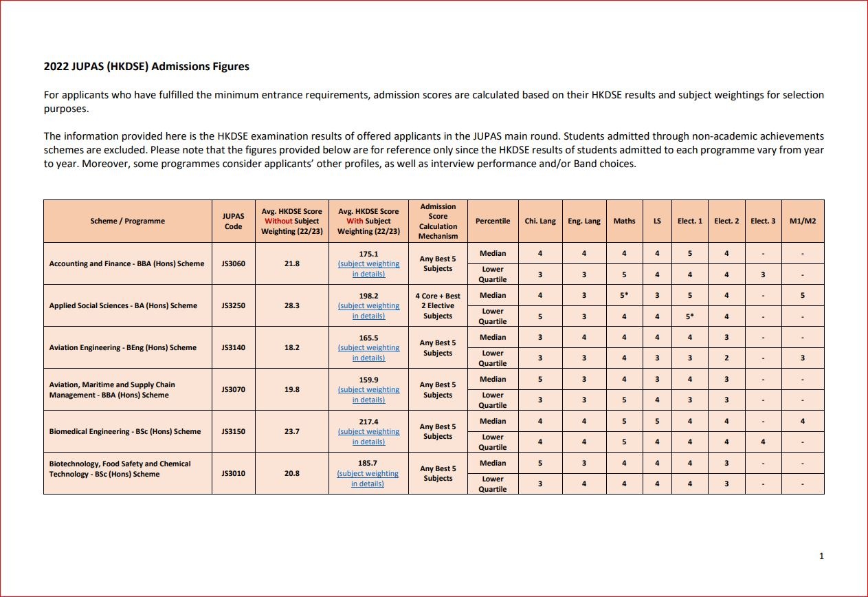Image resolution: width=868 pixels, height=597 pixels.
Task: Select the 'Elect. 1' column header
Action: coord(690,221)
